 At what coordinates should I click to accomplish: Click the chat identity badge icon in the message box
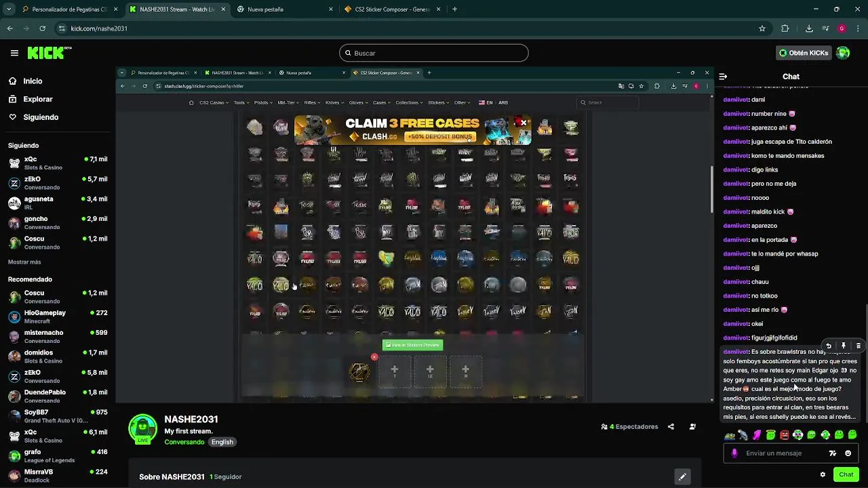pos(833,453)
